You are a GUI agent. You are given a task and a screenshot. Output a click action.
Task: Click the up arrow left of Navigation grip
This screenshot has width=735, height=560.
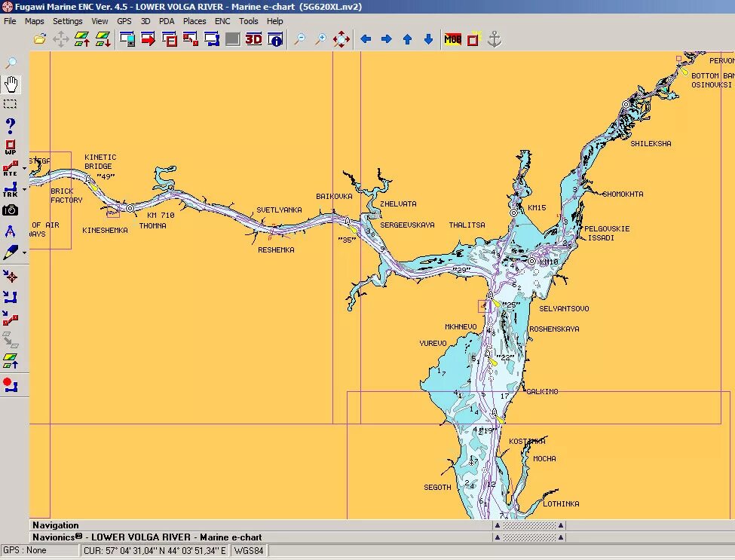pyautogui.click(x=498, y=525)
